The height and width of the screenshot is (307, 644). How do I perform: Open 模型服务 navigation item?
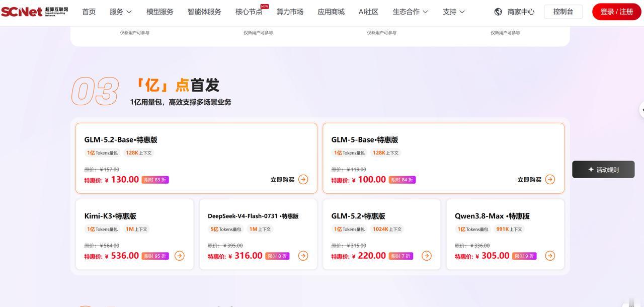(160, 12)
